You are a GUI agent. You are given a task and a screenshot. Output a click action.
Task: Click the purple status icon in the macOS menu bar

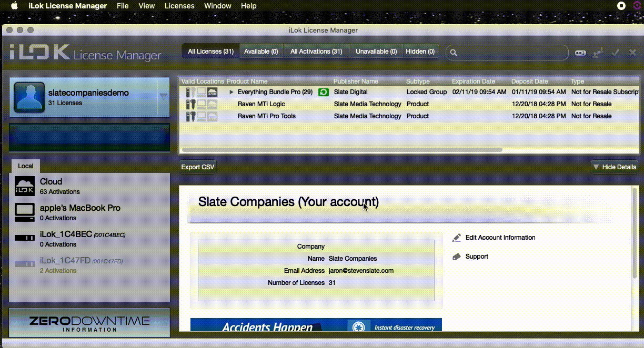(x=638, y=6)
